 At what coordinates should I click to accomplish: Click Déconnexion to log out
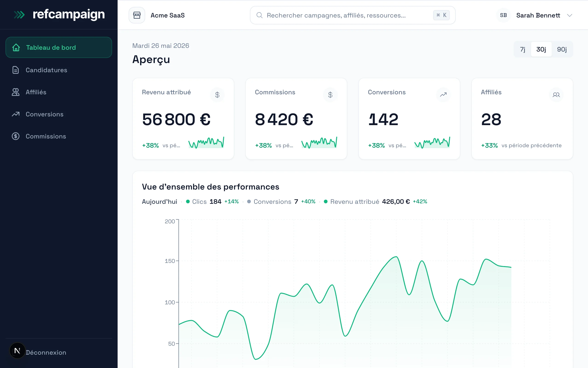point(46,352)
